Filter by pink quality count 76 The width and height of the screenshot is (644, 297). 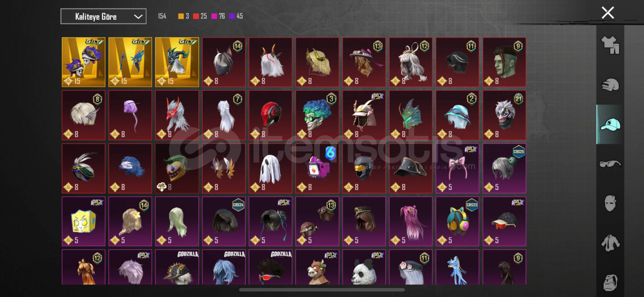point(218,16)
